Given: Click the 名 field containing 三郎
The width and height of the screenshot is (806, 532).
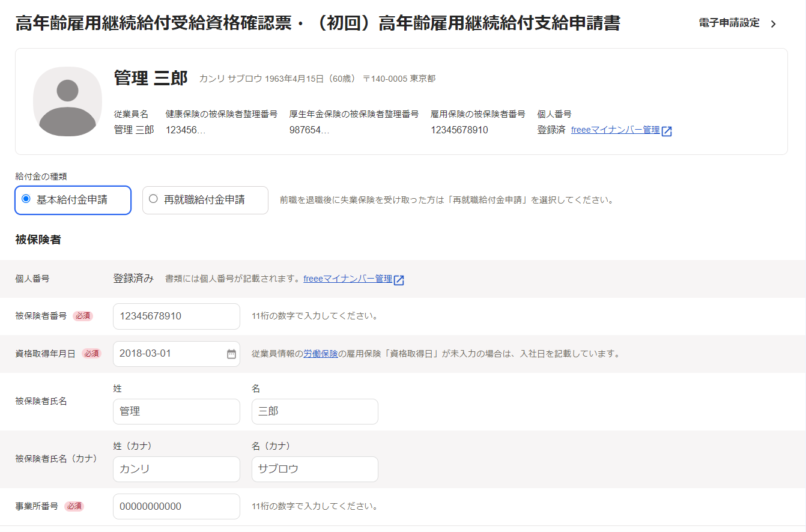Looking at the screenshot, I should tap(315, 411).
